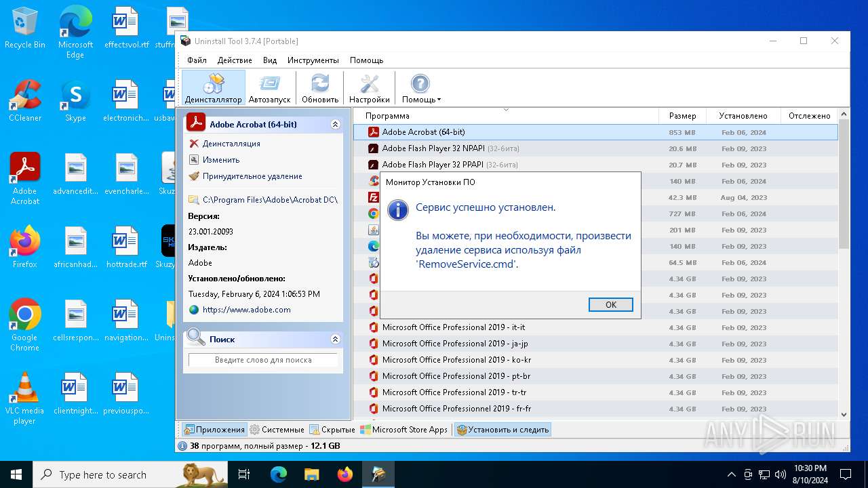This screenshot has width=868, height=488.
Task: Select Microsoft Office Professionnel 2019 - fr-fr row
Action: point(595,409)
